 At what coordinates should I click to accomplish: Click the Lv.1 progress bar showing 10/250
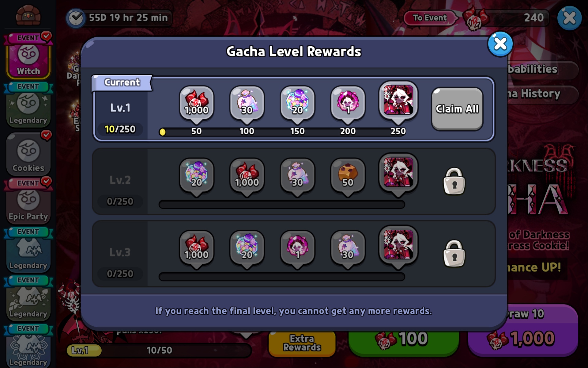[x=282, y=132]
